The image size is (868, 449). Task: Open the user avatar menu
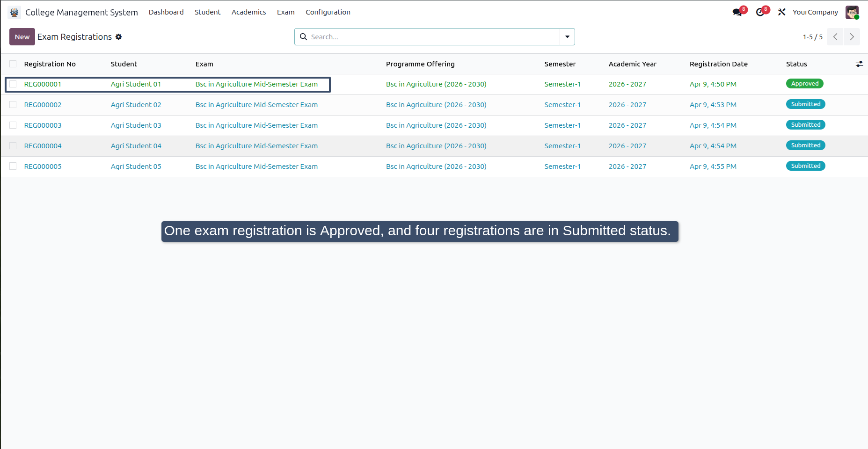852,12
